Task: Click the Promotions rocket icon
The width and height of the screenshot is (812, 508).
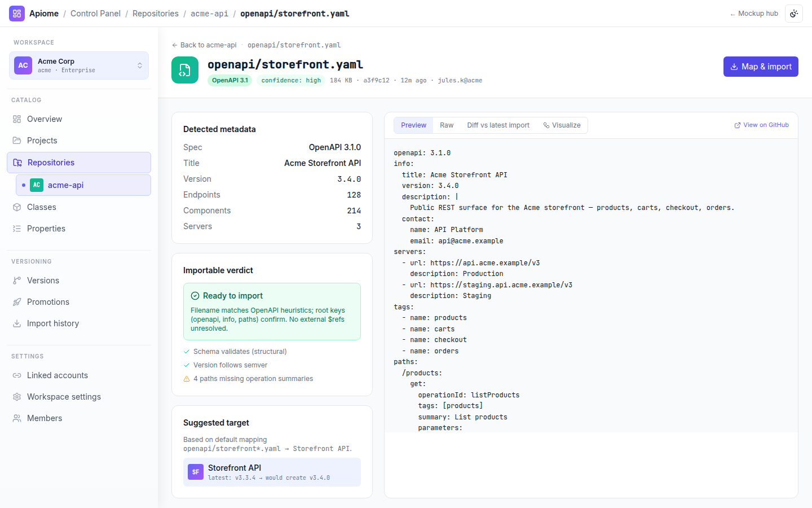Action: [17, 302]
